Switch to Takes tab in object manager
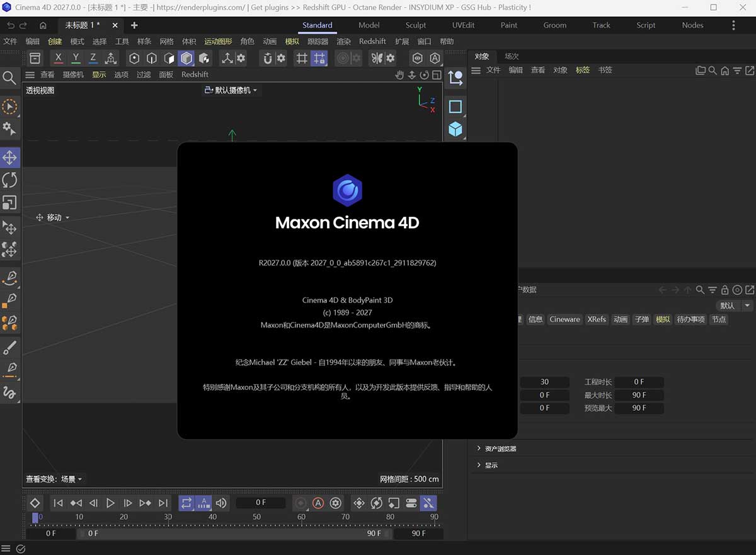This screenshot has width=756, height=555. pyautogui.click(x=512, y=56)
